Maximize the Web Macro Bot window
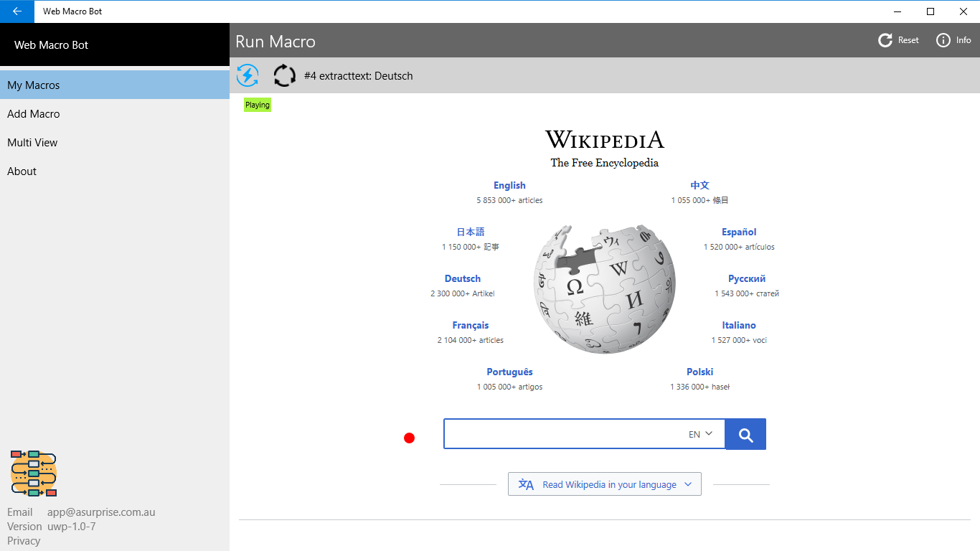980x551 pixels. coord(930,11)
